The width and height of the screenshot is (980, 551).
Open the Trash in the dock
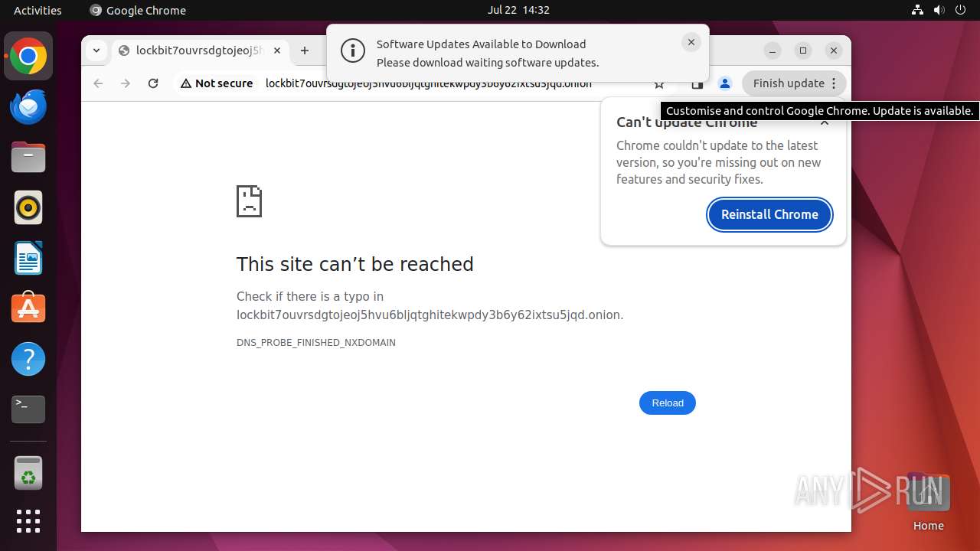(x=28, y=472)
